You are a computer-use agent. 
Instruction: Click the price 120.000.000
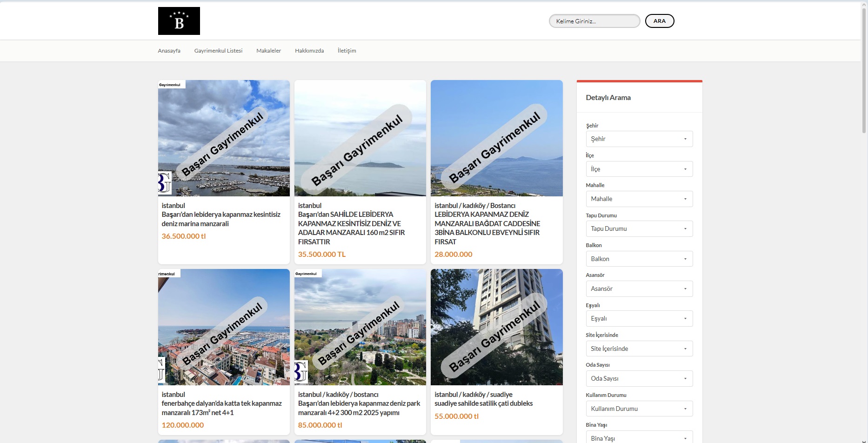(x=183, y=425)
